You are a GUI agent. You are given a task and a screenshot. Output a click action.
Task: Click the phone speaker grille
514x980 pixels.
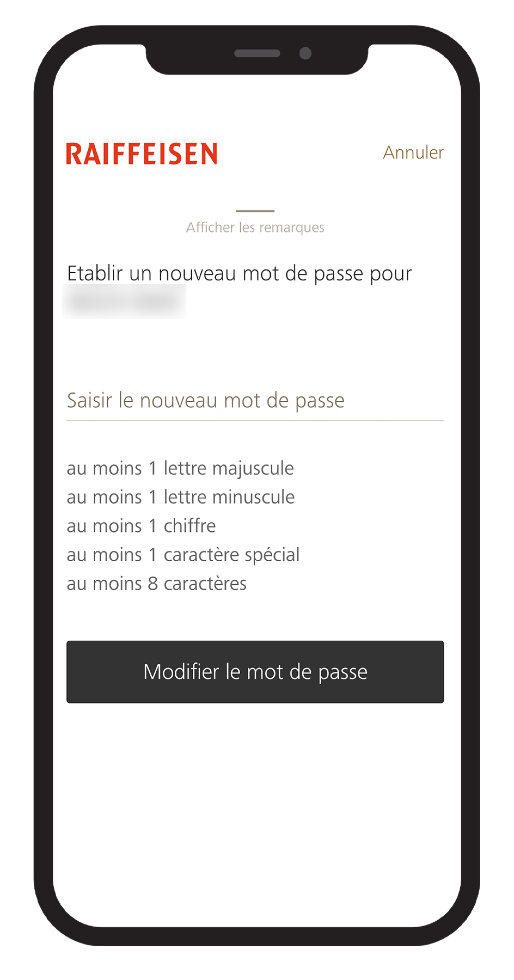[257, 53]
